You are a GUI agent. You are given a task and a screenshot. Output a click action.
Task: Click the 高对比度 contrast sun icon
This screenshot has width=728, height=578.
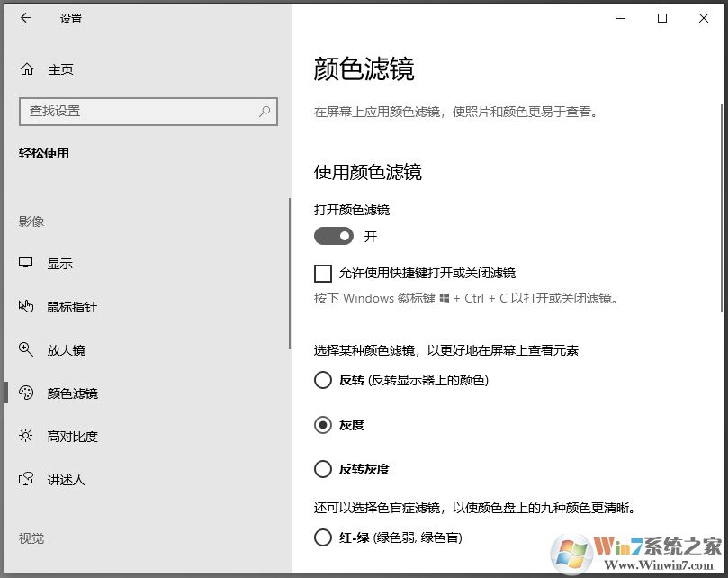(27, 436)
